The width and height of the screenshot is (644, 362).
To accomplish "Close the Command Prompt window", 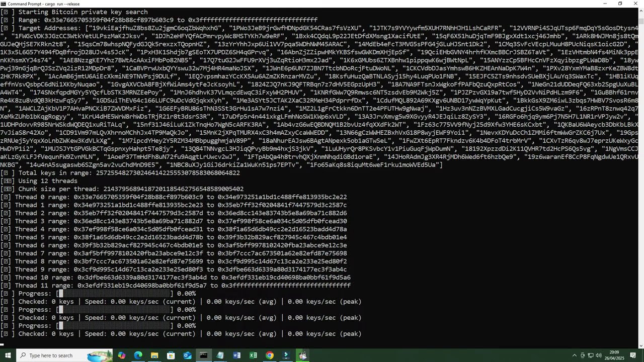I will [x=635, y=4].
